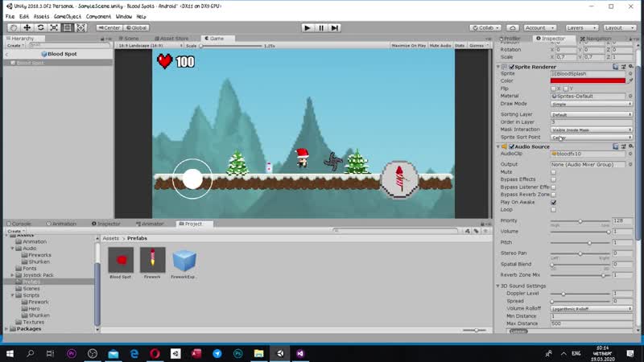Open the GameObject menu
Screen dimensions: 644x362
pyautogui.click(x=68, y=16)
